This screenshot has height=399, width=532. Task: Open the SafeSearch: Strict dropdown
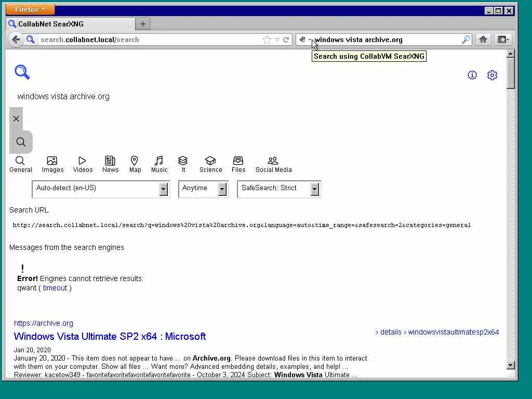(279, 189)
